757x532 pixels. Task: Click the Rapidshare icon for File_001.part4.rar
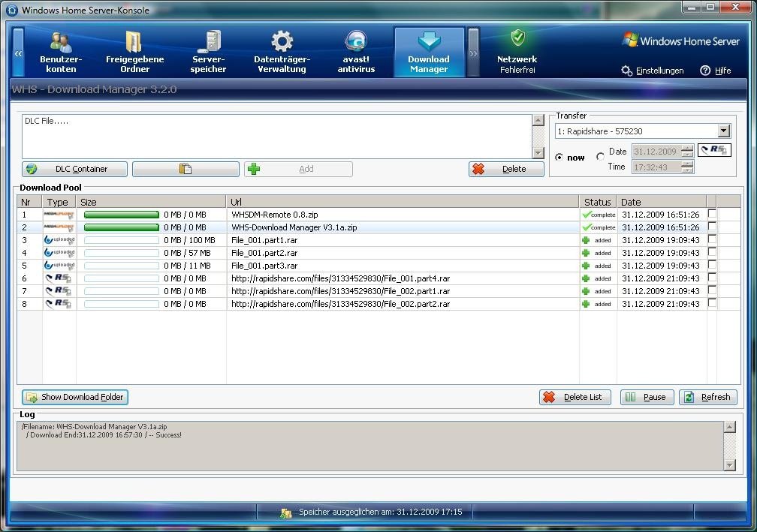[x=58, y=278]
